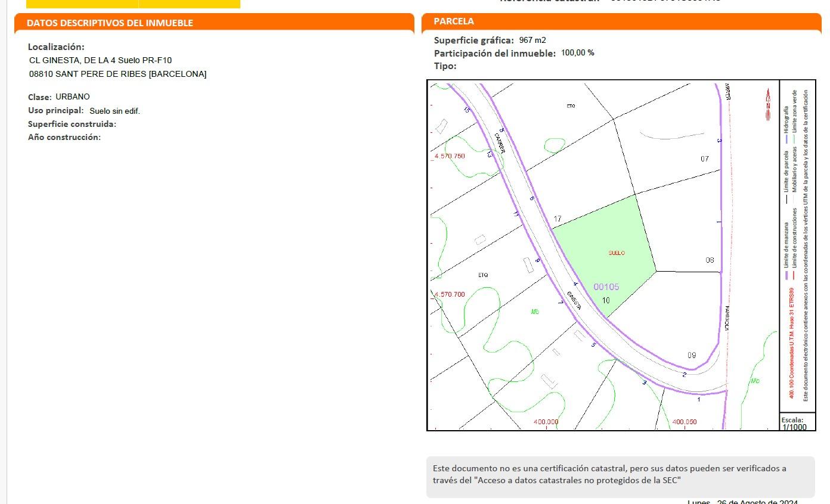Click the Suelo sin edif. use value
830x504 pixels.
click(114, 111)
